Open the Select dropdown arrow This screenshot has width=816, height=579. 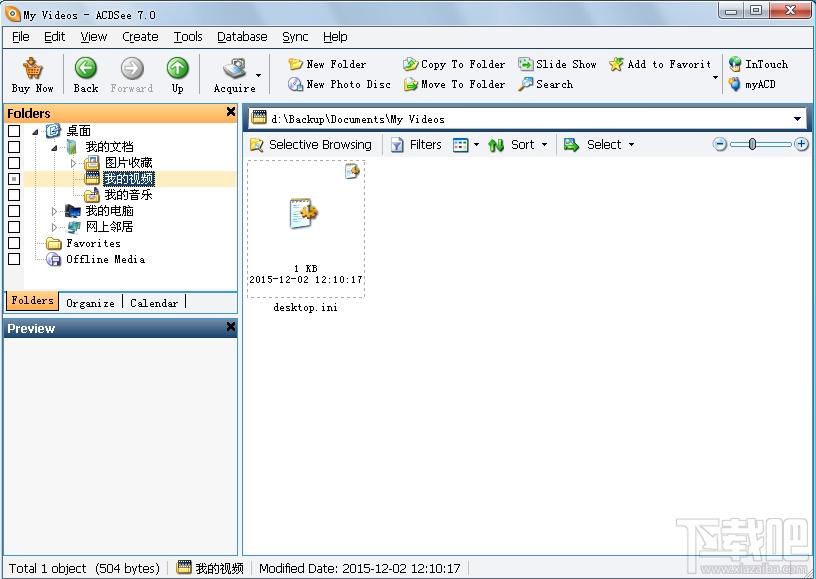(x=631, y=145)
